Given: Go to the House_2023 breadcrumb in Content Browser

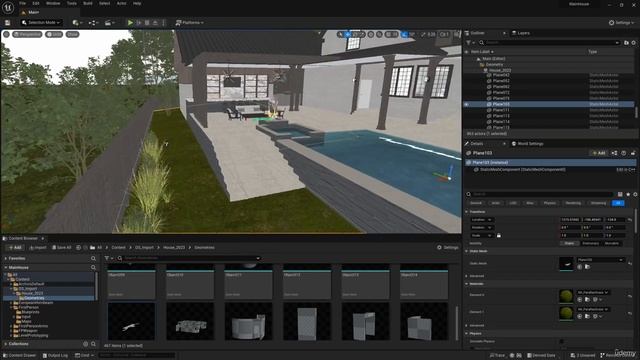Looking at the screenshot, I should [x=174, y=247].
